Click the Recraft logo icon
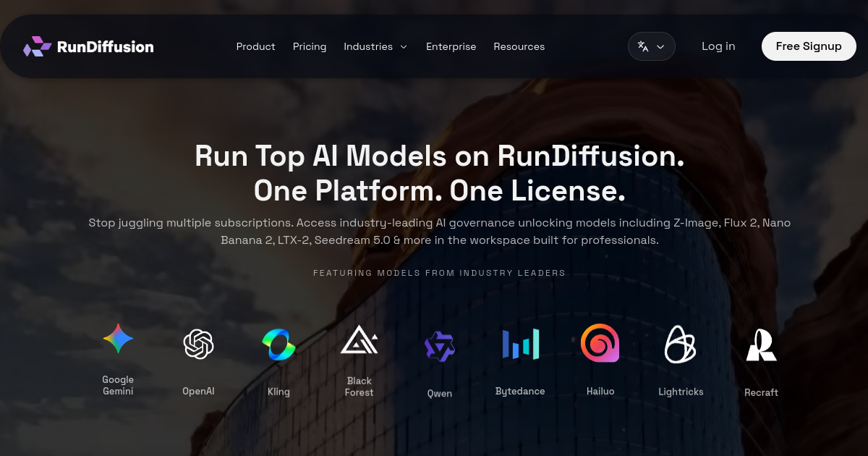Image resolution: width=868 pixels, height=456 pixels. (761, 345)
